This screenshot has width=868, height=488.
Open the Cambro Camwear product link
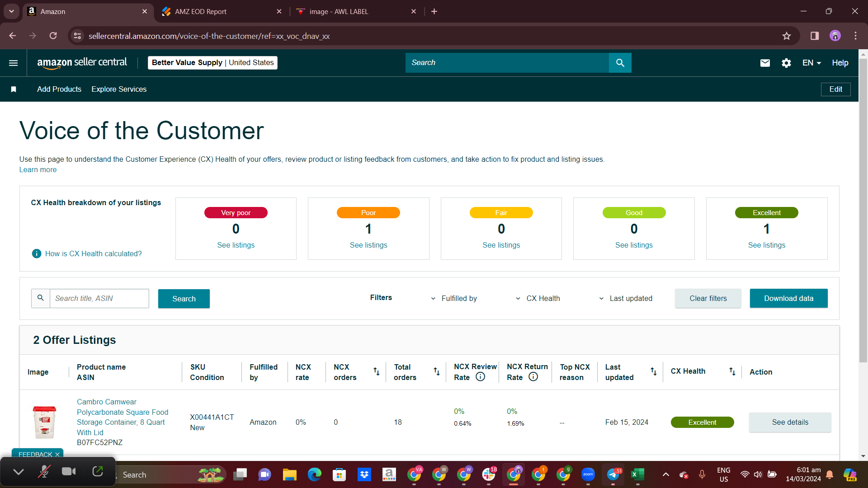pos(123,417)
